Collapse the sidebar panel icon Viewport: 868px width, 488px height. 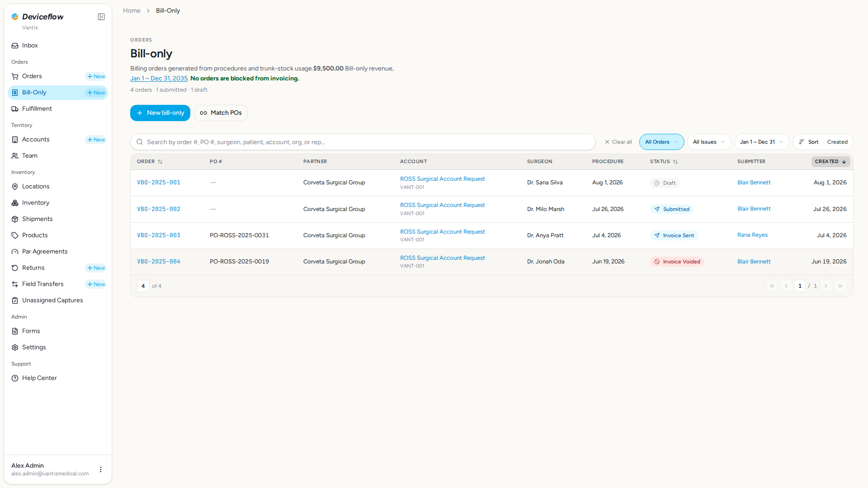coord(101,17)
